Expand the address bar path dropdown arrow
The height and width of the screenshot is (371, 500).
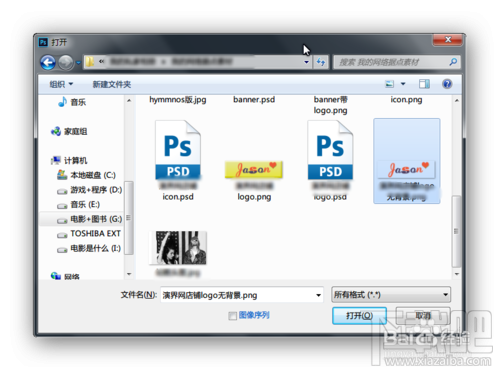[306, 62]
